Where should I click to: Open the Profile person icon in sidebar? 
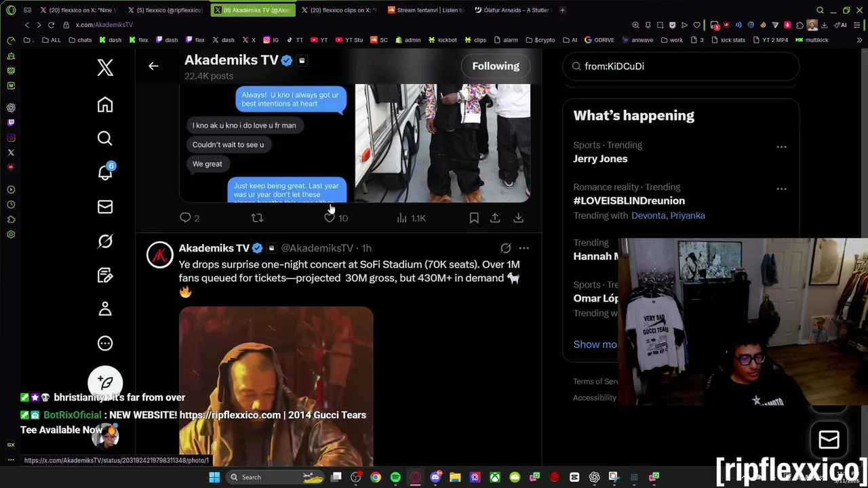tap(104, 309)
